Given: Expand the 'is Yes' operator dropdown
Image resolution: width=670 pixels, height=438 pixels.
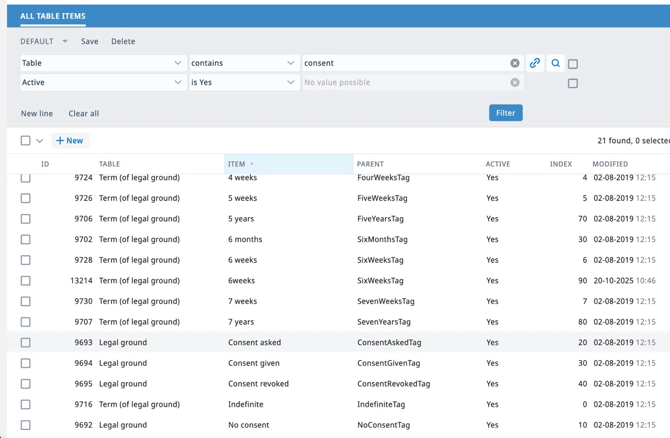Looking at the screenshot, I should click(290, 83).
